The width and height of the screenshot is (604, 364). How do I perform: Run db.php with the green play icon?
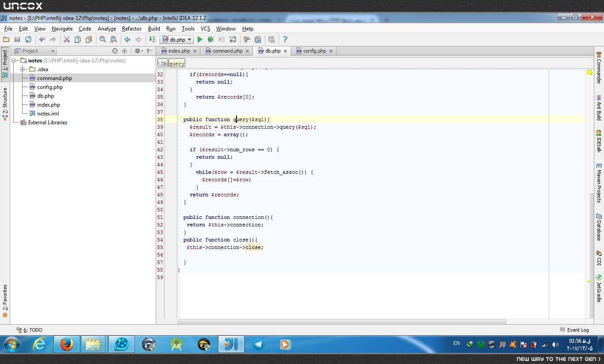click(x=200, y=40)
